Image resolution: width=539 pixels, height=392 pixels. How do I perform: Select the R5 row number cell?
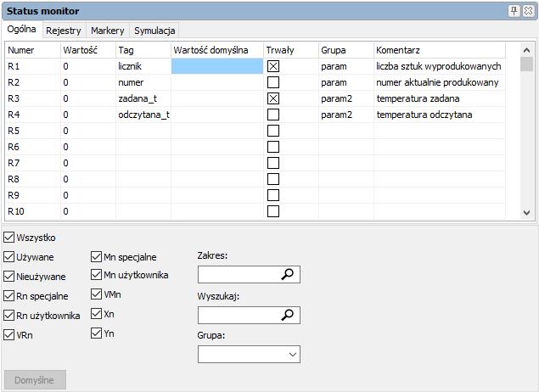[x=32, y=131]
